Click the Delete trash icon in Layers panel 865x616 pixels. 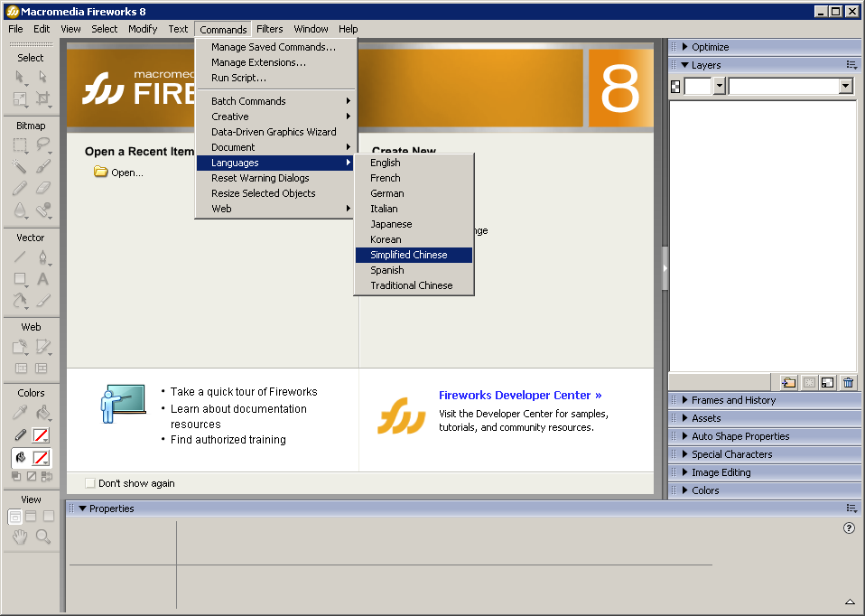[849, 382]
